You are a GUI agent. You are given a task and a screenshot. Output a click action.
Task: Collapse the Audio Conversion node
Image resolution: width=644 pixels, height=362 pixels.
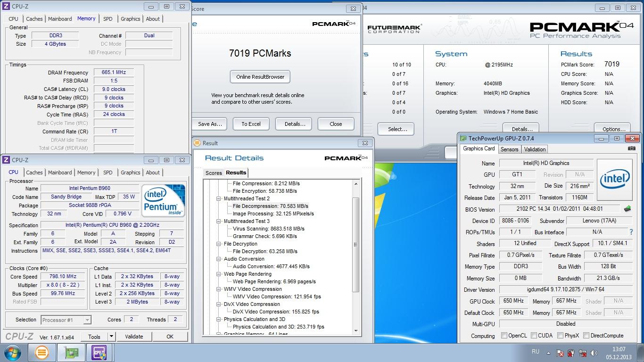point(219,259)
